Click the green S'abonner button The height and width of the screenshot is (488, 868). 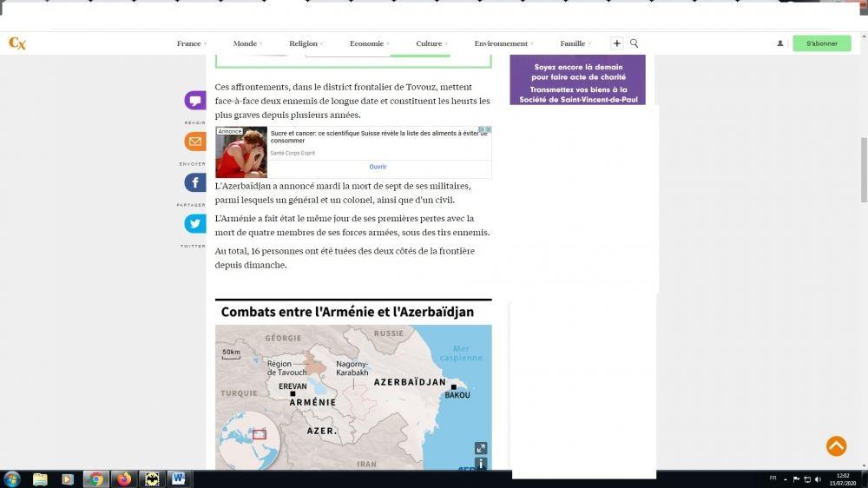(821, 43)
